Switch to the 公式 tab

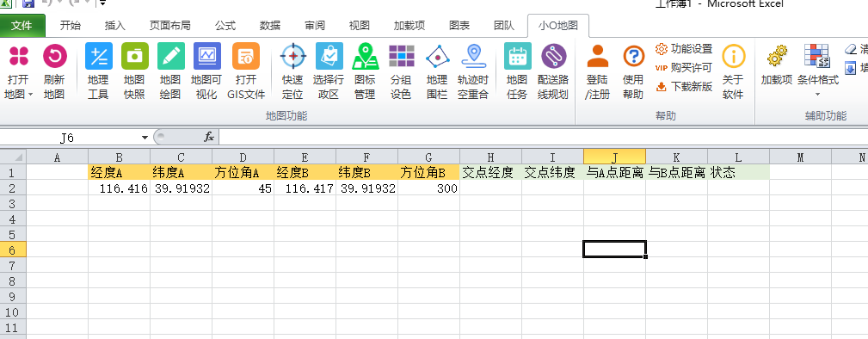coord(225,26)
